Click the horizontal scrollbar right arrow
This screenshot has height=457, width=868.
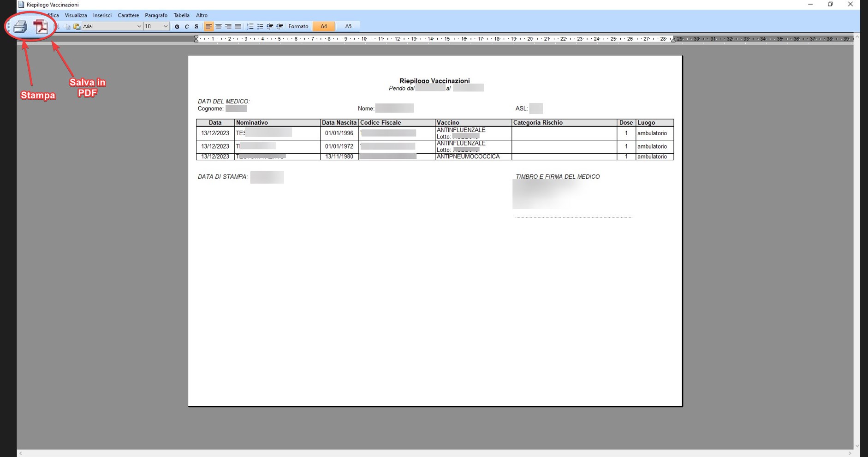click(850, 453)
